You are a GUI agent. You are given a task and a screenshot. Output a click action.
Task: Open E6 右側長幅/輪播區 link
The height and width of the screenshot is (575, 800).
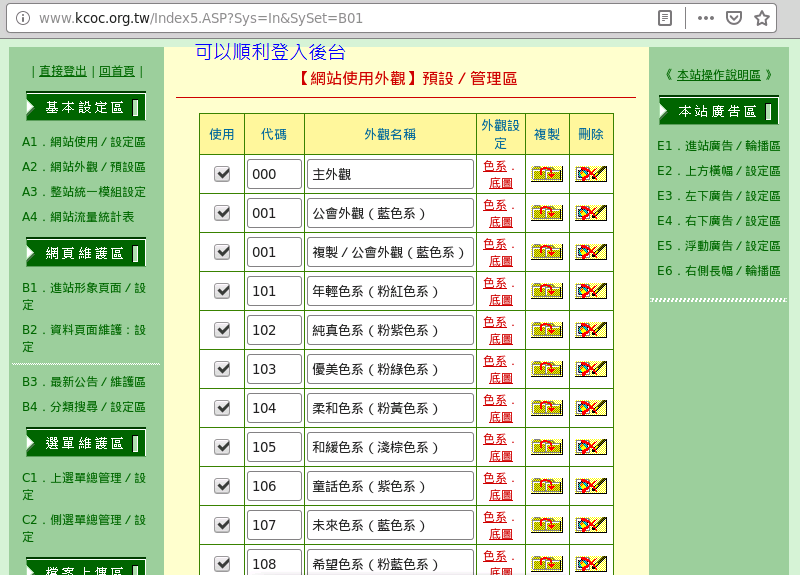pyautogui.click(x=718, y=271)
